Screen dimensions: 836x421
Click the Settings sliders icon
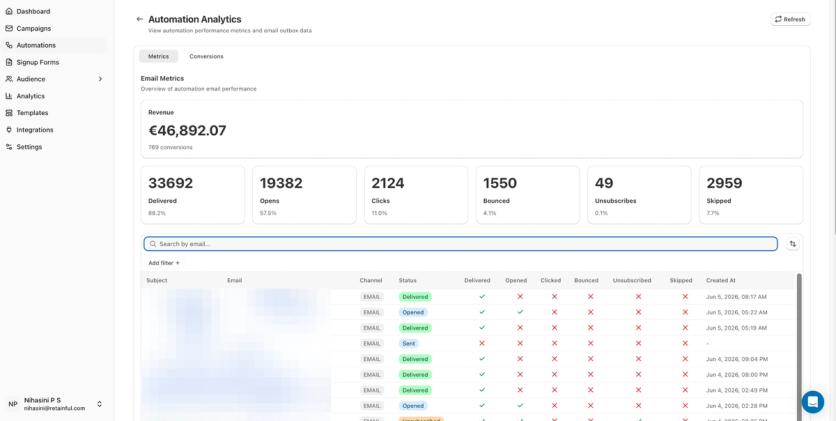point(9,147)
